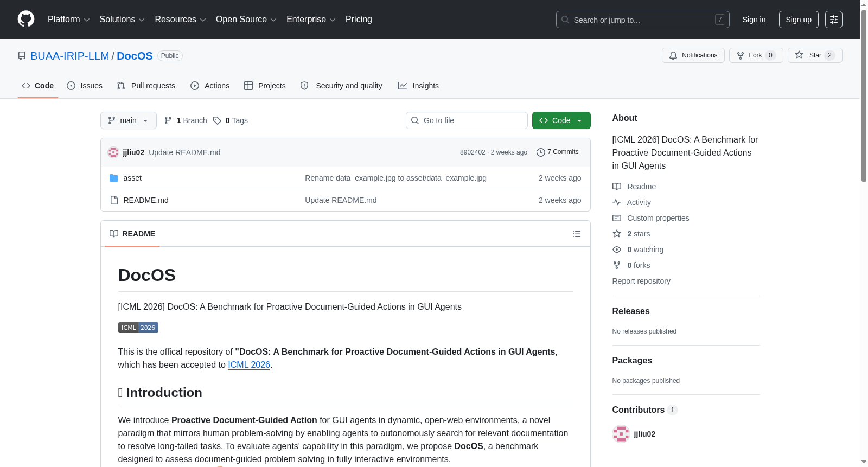Viewport: 868px width, 467px height.
Task: Switch to the Projects tab
Action: [265, 86]
